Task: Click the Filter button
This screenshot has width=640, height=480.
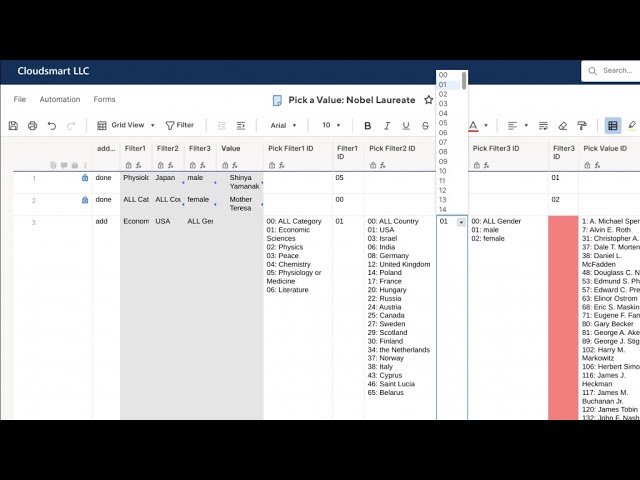Action: pos(180,125)
